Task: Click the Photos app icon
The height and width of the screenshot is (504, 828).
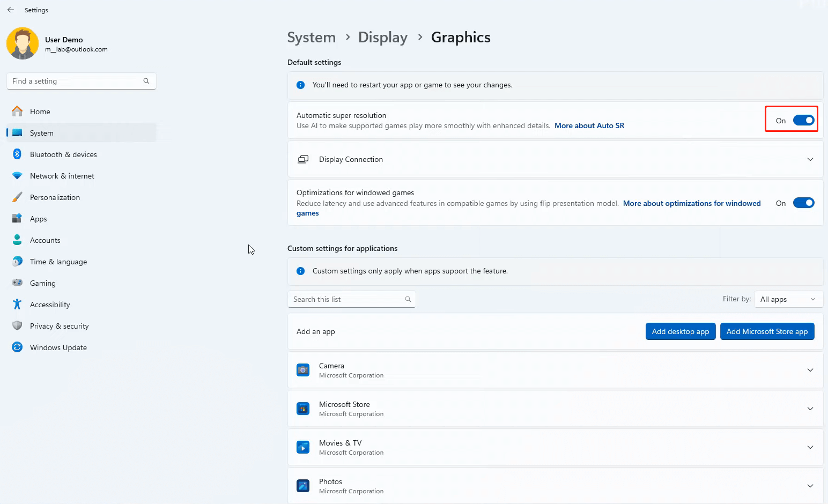Action: [x=303, y=486]
